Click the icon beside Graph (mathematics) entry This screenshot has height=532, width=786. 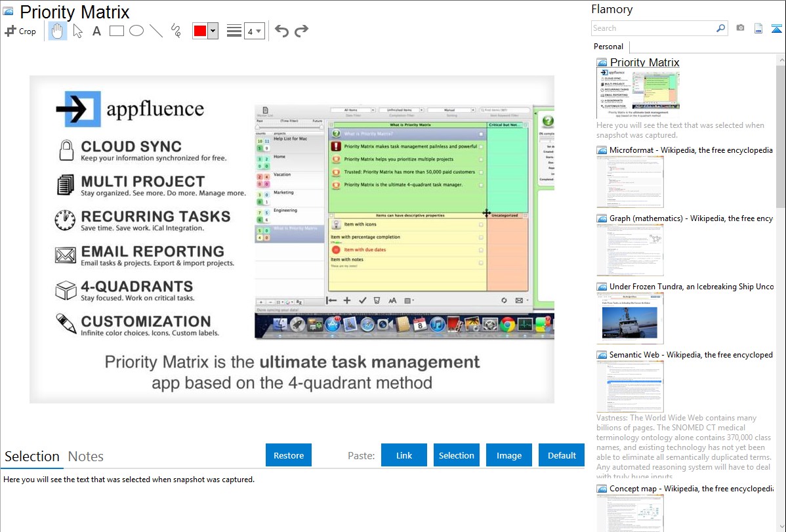602,218
